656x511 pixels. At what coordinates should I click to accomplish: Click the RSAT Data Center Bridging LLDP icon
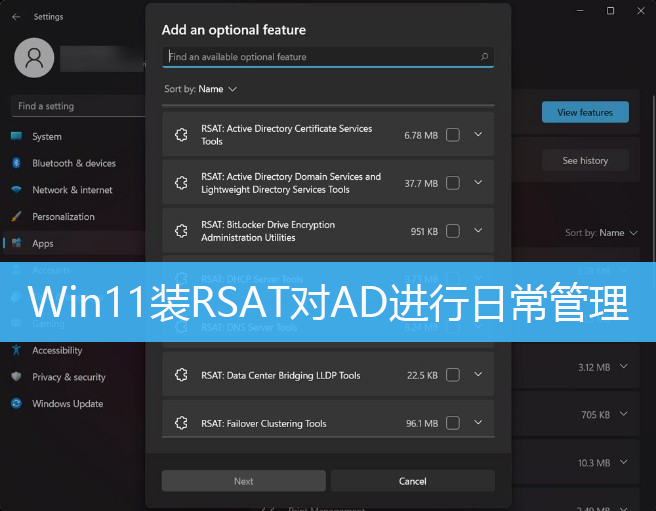click(x=181, y=375)
